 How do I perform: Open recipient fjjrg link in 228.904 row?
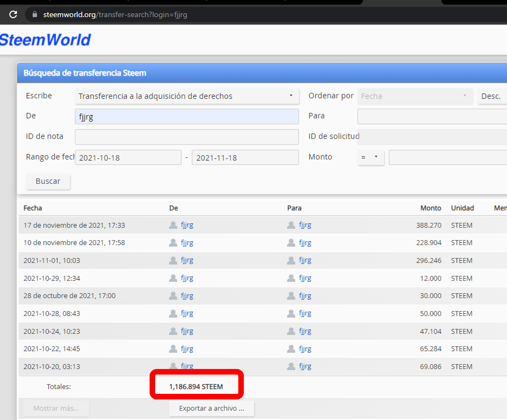click(305, 243)
